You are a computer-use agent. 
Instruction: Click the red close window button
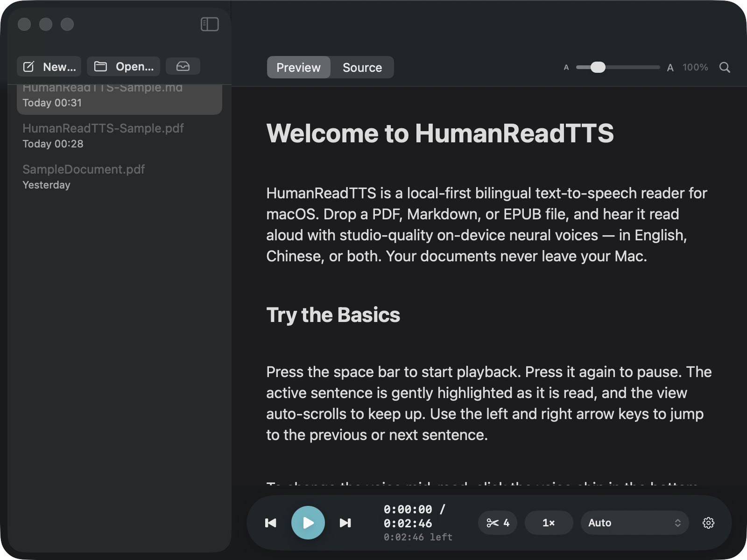tap(24, 24)
